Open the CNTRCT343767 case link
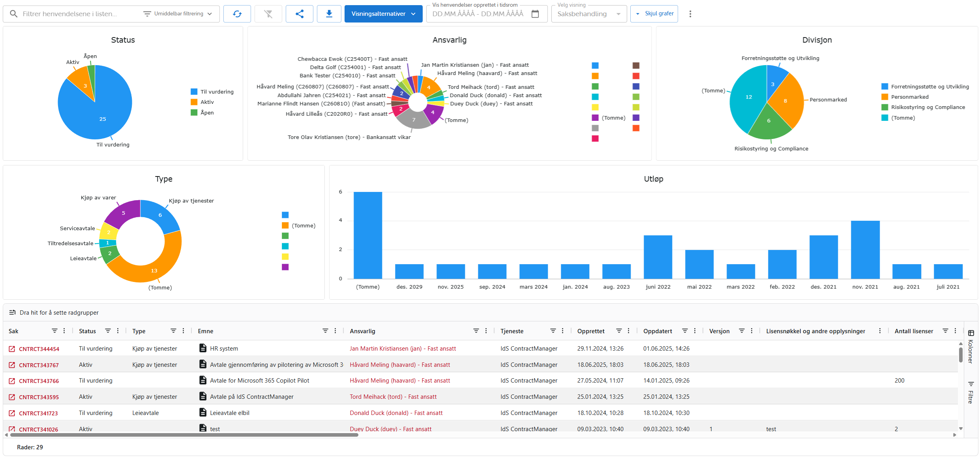The image size is (980, 458). click(39, 365)
